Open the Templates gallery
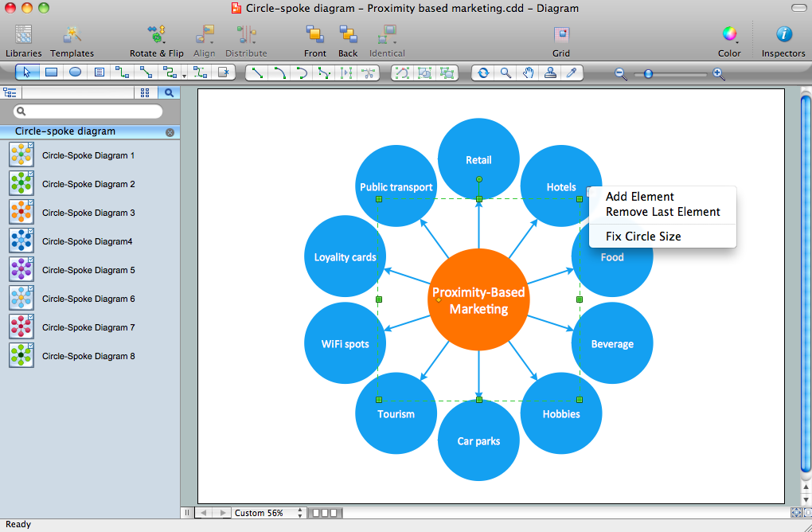812x532 pixels. coord(72,41)
